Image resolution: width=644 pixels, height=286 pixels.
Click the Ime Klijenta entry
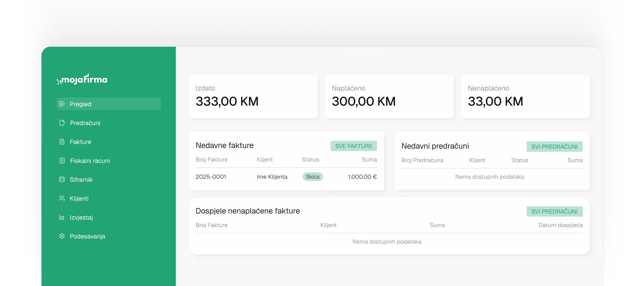(272, 177)
